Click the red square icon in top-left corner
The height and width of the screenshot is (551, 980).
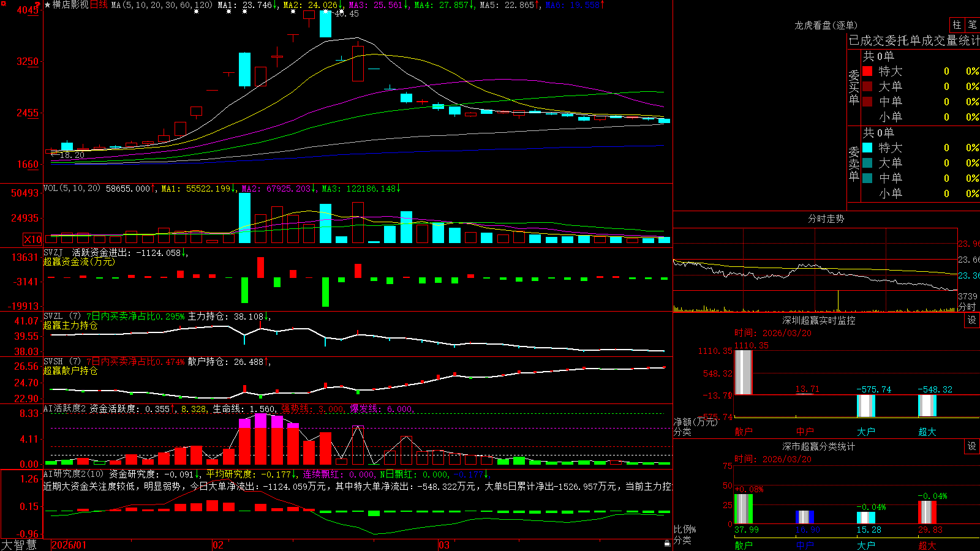point(2,3)
